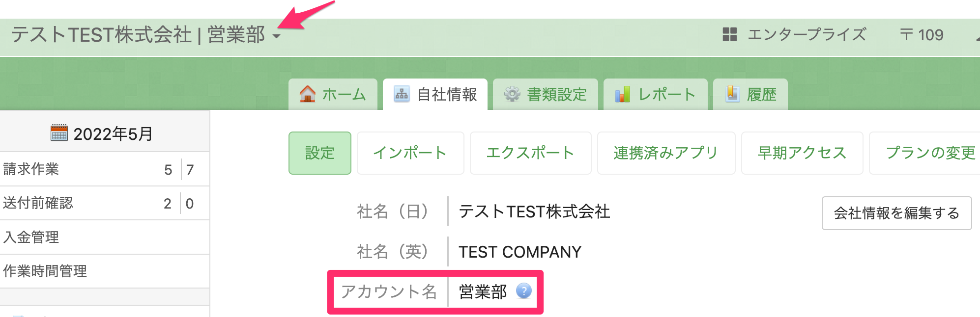980x317 pixels.
Task: Click the 会社情報を編集する button
Action: (896, 213)
